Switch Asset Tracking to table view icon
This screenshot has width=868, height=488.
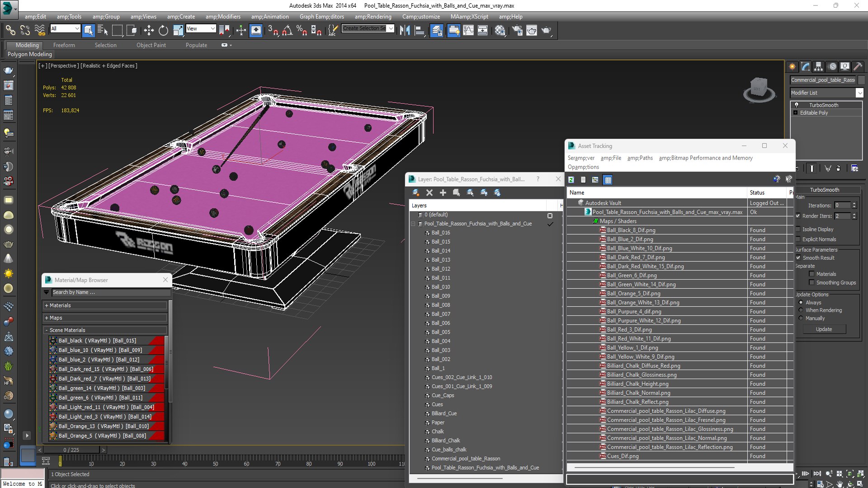point(608,180)
